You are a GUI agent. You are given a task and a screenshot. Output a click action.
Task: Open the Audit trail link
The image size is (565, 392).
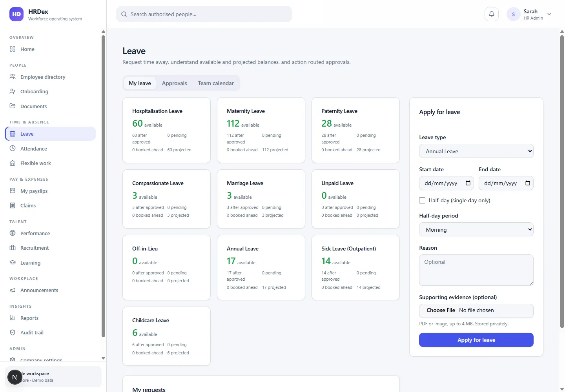[50, 332]
